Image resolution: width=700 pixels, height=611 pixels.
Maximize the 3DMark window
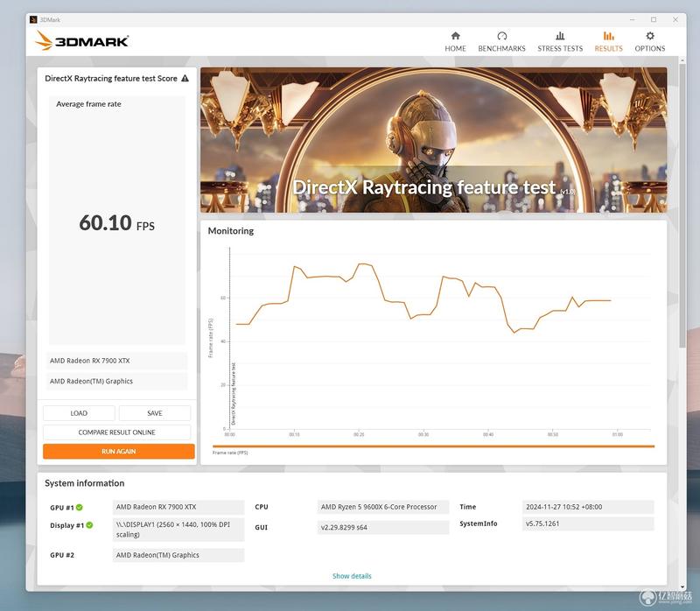coord(654,19)
